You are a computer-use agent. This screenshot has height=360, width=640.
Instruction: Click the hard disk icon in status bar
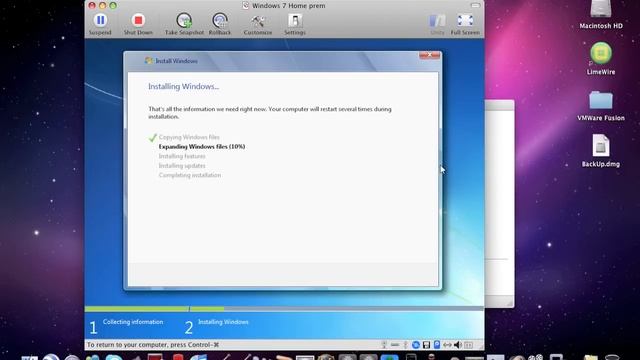coord(395,345)
